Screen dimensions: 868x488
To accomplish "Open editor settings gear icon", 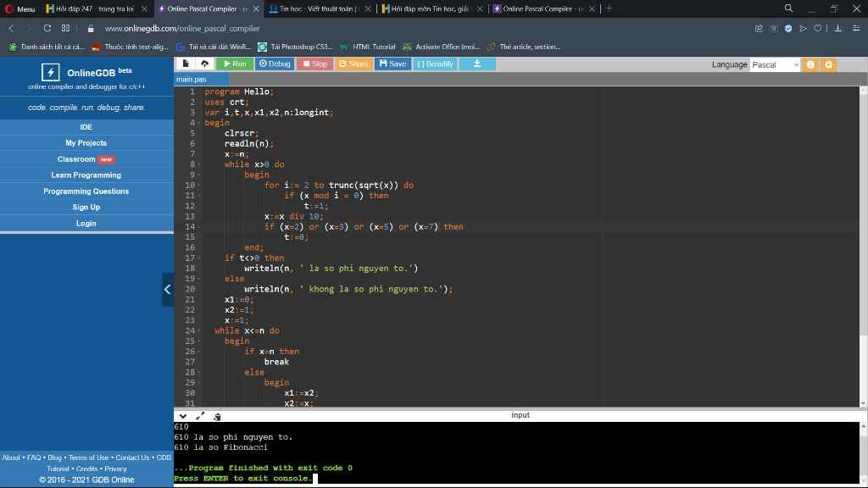I will (x=829, y=64).
